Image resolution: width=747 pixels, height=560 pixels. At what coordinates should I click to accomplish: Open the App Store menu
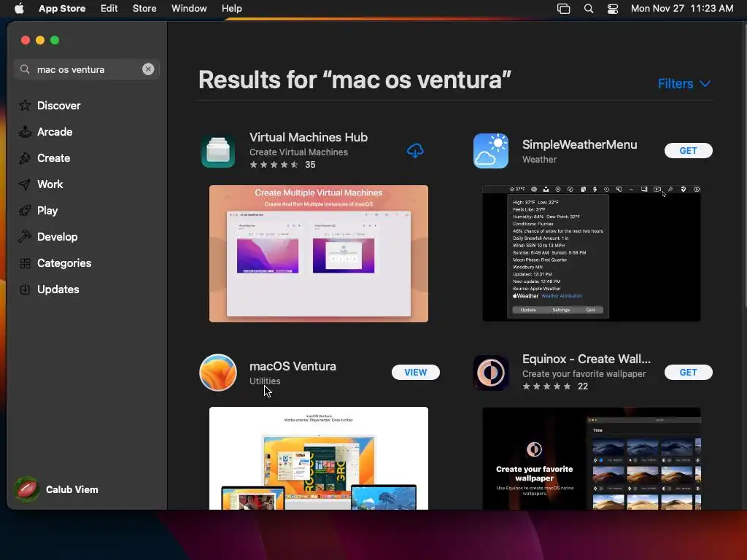point(62,8)
